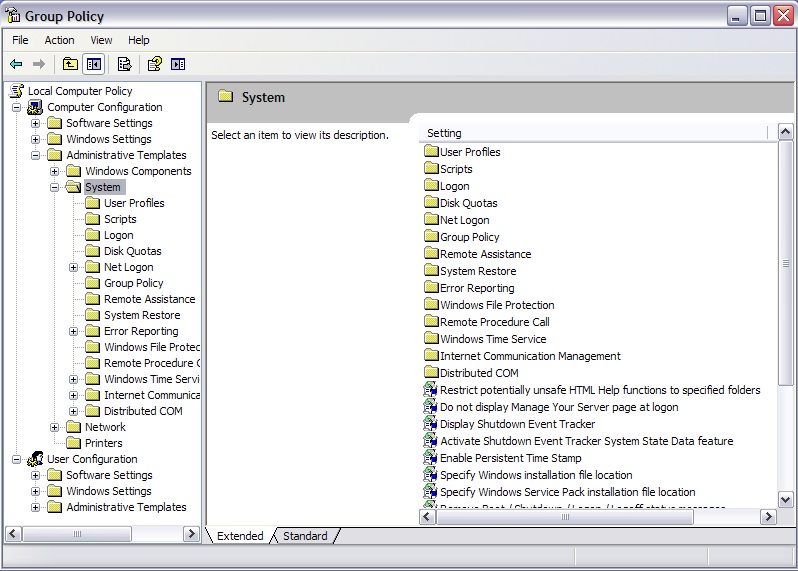Click the Export List toolbar icon
Image resolution: width=798 pixels, height=571 pixels.
click(x=124, y=64)
